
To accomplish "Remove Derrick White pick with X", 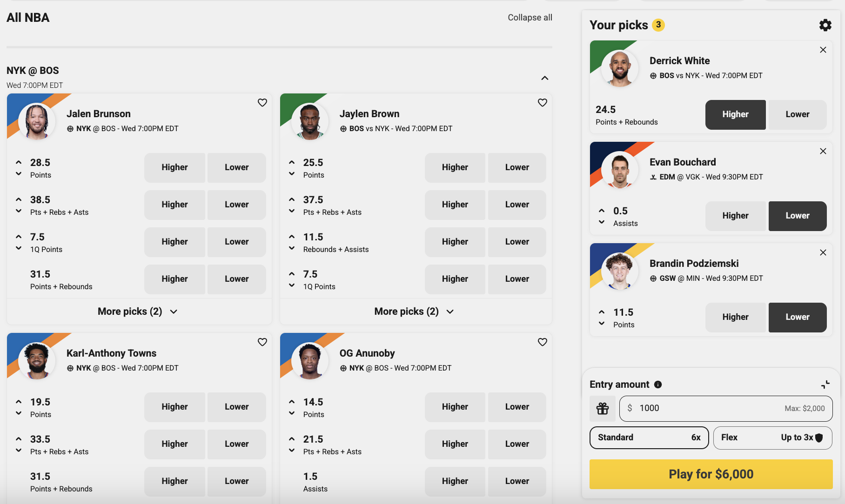I will (823, 50).
